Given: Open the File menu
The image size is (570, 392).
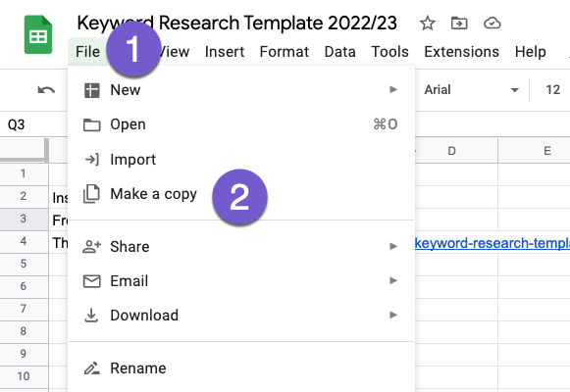Looking at the screenshot, I should pyautogui.click(x=87, y=52).
